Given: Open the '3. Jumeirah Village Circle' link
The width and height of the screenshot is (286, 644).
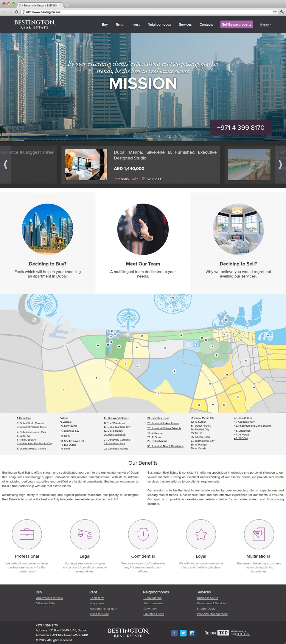Looking at the screenshot, I should point(32,427).
